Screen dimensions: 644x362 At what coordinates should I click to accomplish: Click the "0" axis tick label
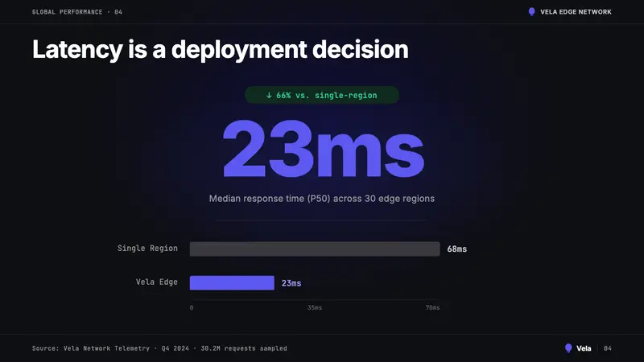[192, 307]
